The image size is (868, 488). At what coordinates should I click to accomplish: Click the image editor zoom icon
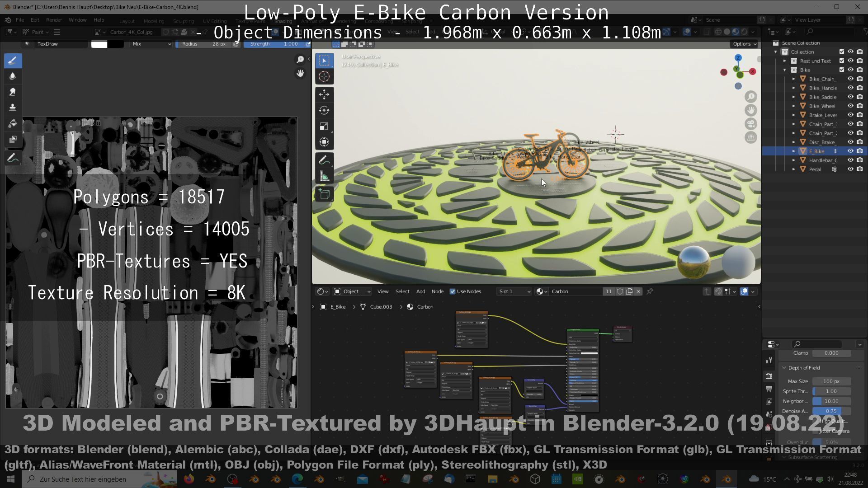click(300, 60)
